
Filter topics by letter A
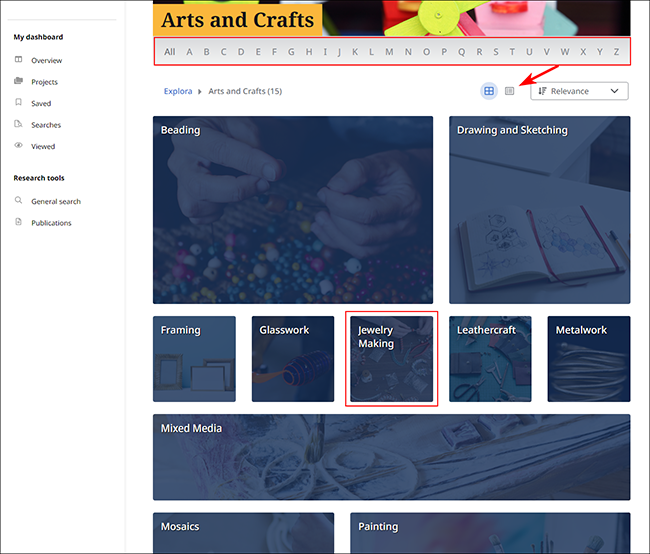click(189, 52)
